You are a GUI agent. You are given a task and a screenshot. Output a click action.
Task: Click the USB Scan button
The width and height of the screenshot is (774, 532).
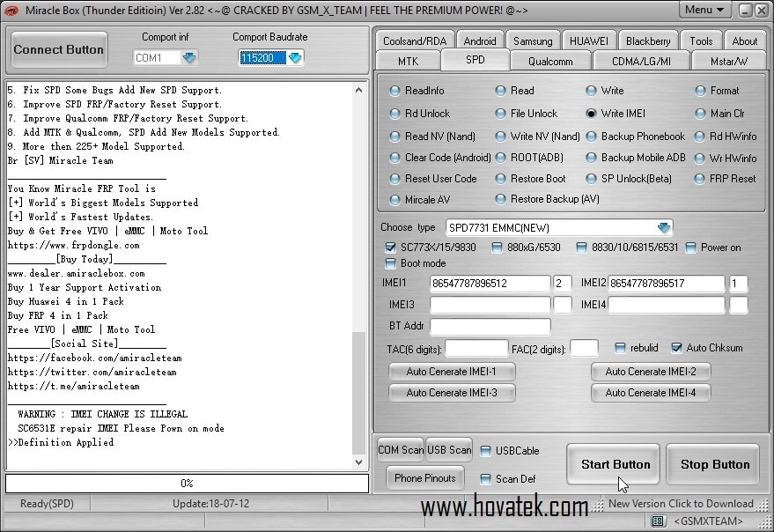[x=449, y=450]
